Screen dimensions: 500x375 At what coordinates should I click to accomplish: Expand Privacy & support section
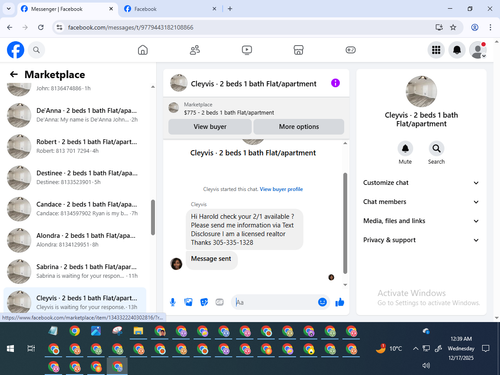[x=421, y=240]
